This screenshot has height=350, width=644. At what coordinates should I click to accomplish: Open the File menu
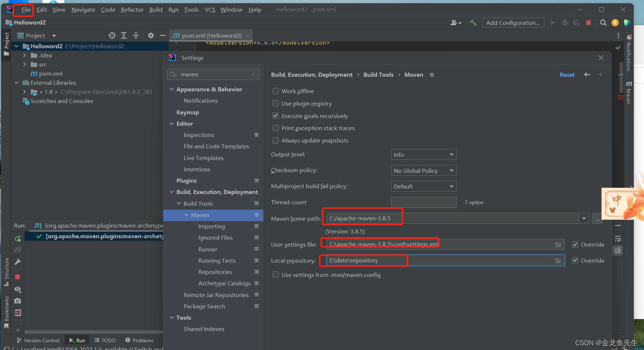(x=25, y=9)
